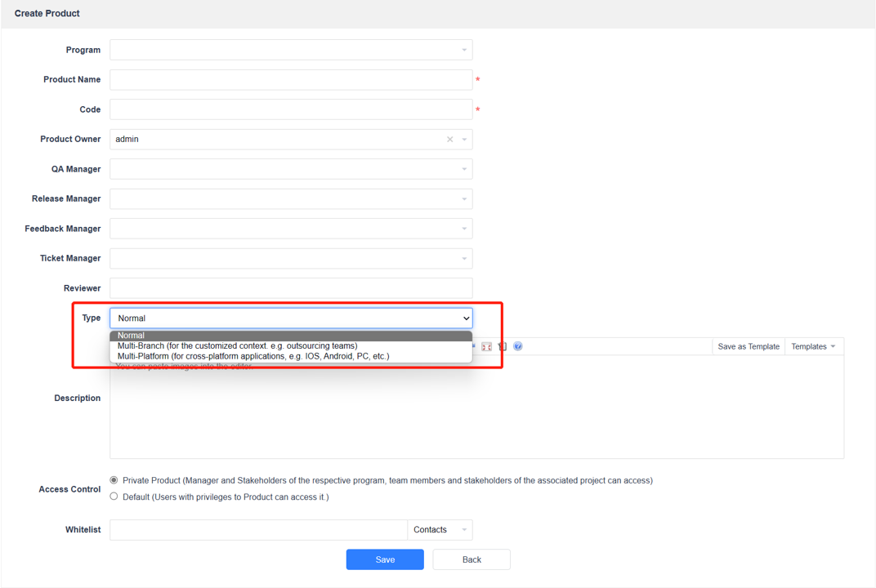
Task: Select the Private Product radio button
Action: click(114, 480)
